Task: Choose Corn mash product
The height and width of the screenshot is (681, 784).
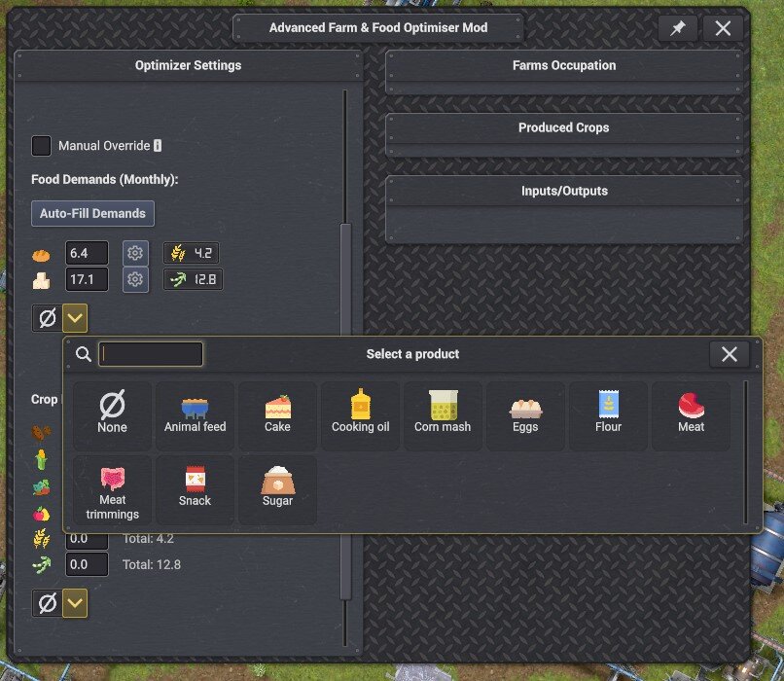Action: click(x=443, y=416)
